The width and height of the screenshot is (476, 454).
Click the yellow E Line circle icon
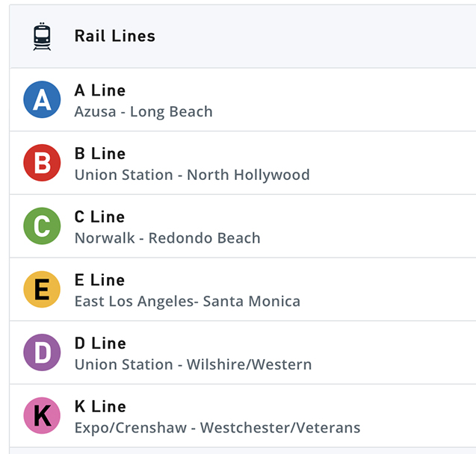tap(42, 290)
